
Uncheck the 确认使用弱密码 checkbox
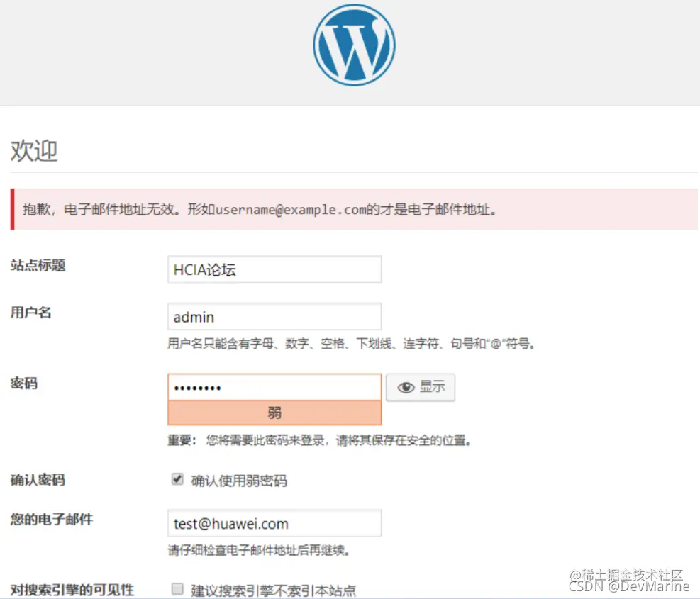(x=177, y=479)
